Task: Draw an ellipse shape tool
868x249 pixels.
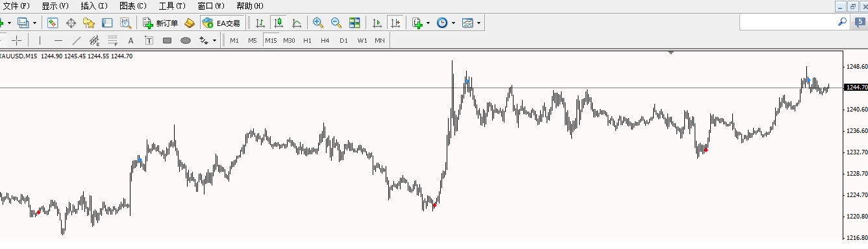Action: tap(185, 40)
